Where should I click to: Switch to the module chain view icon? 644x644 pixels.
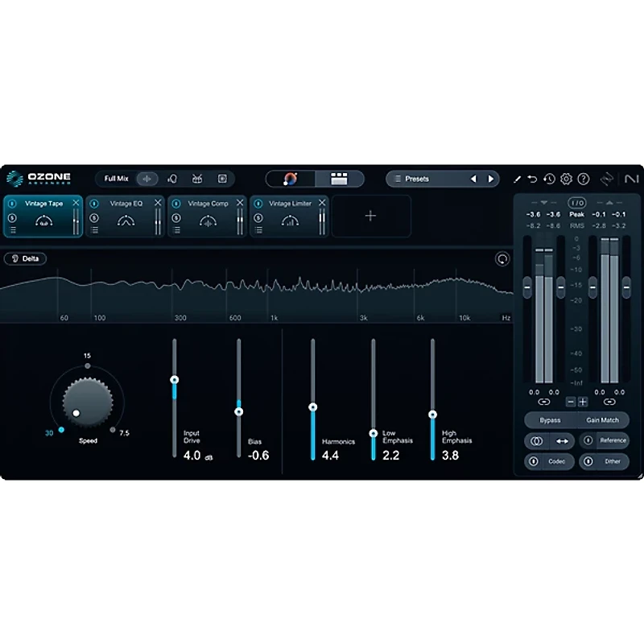click(x=339, y=179)
